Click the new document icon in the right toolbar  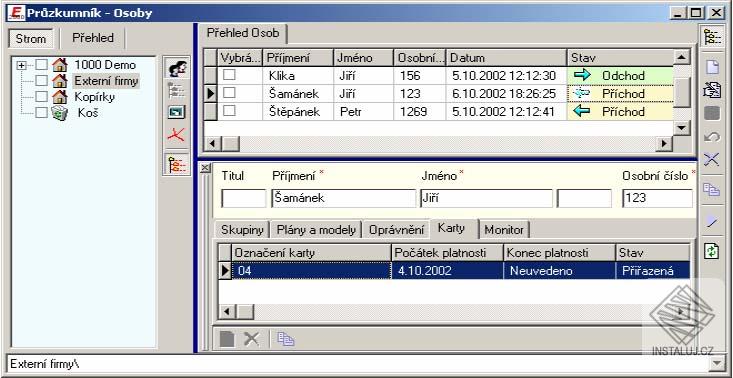click(x=711, y=67)
